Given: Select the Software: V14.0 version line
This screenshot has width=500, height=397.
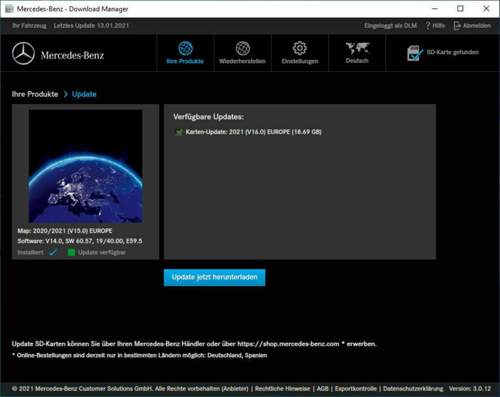Looking at the screenshot, I should pyautogui.click(x=80, y=241).
